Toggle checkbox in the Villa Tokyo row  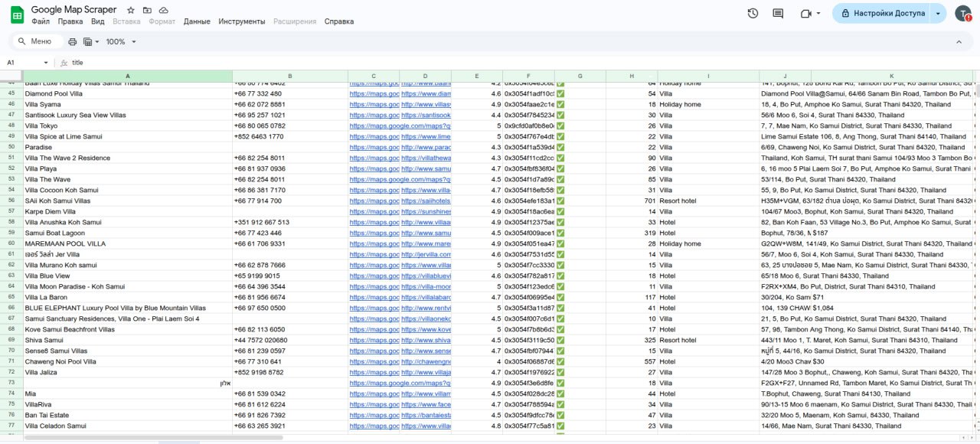(560, 126)
